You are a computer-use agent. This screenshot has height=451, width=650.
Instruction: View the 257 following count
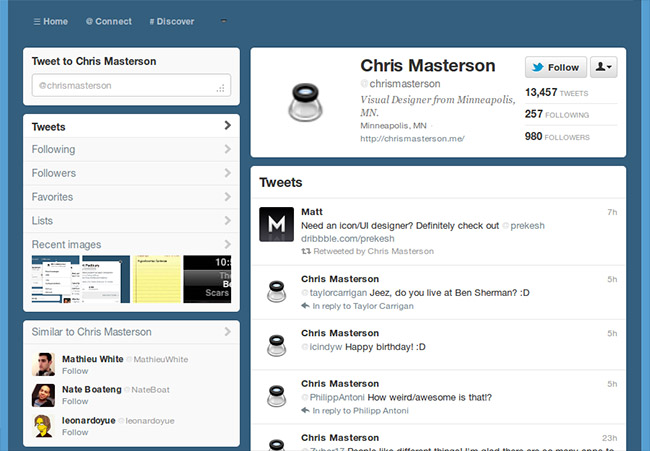tap(557, 114)
